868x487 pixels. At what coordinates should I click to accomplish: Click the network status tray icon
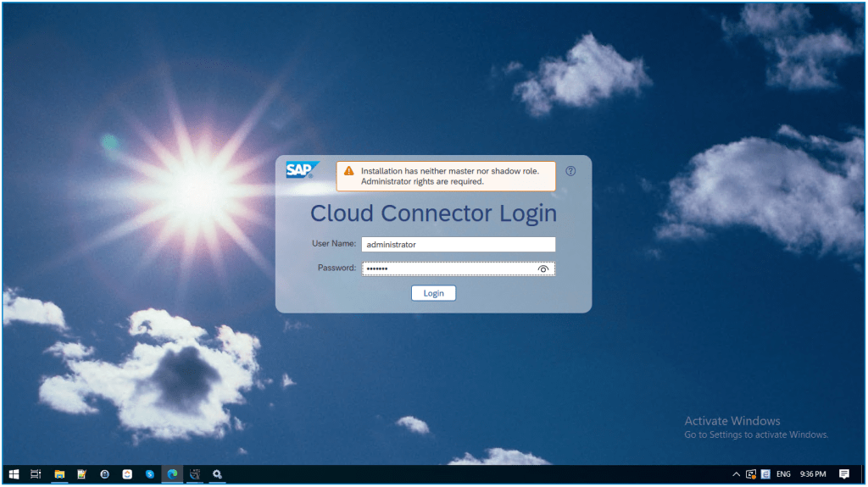click(750, 474)
